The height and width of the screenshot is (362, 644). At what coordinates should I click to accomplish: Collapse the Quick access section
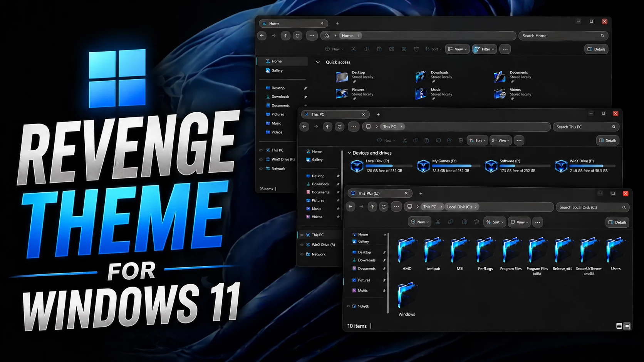pyautogui.click(x=318, y=62)
